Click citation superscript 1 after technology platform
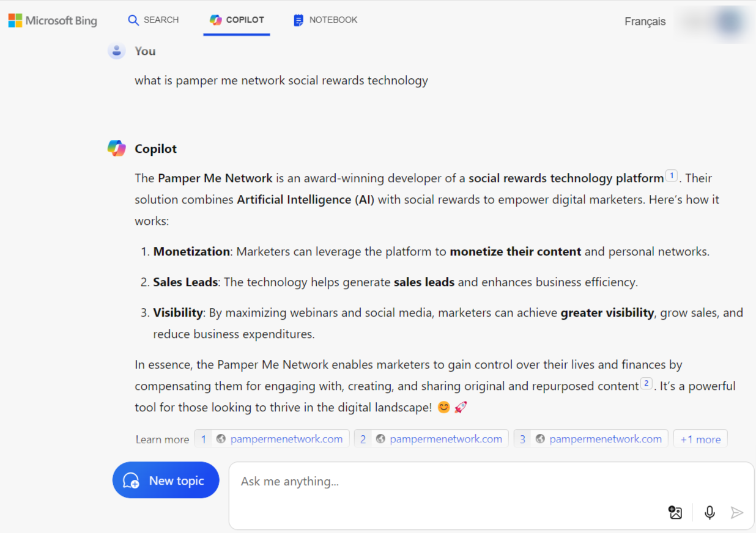 (x=671, y=176)
